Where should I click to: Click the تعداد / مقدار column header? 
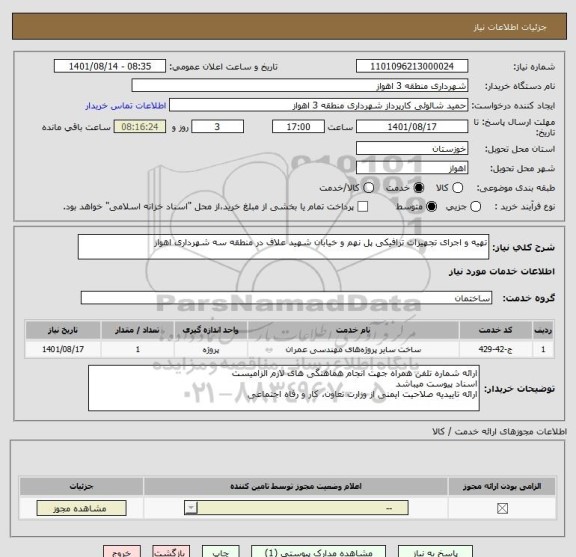pos(137,330)
